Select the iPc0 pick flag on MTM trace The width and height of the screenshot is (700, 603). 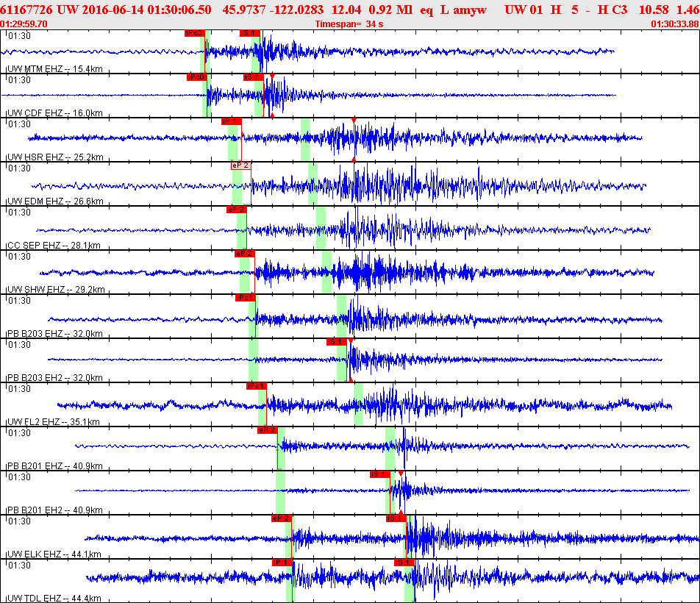tap(195, 33)
